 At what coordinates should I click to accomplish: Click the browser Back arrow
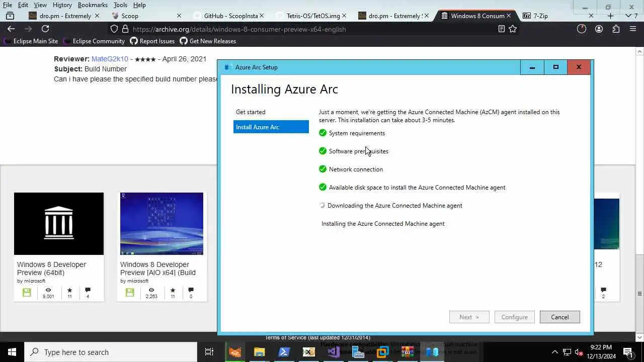click(x=11, y=29)
